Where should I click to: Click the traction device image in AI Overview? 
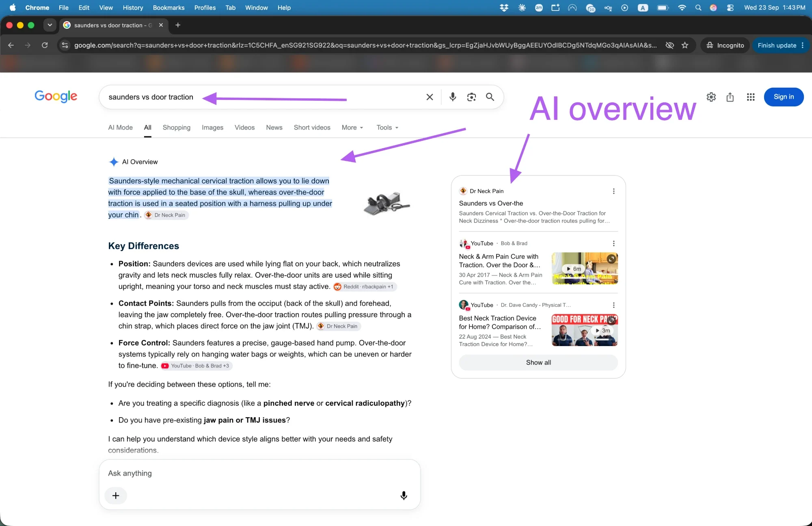tap(387, 203)
